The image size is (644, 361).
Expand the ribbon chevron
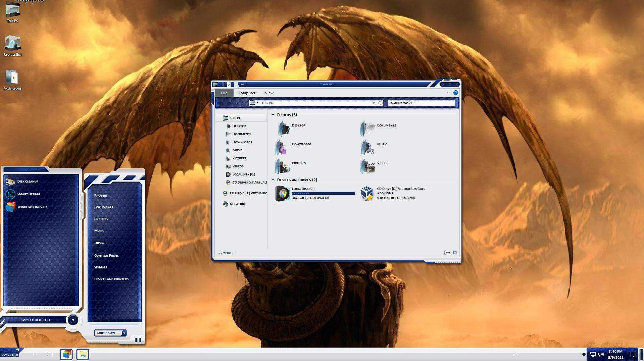coord(448,93)
